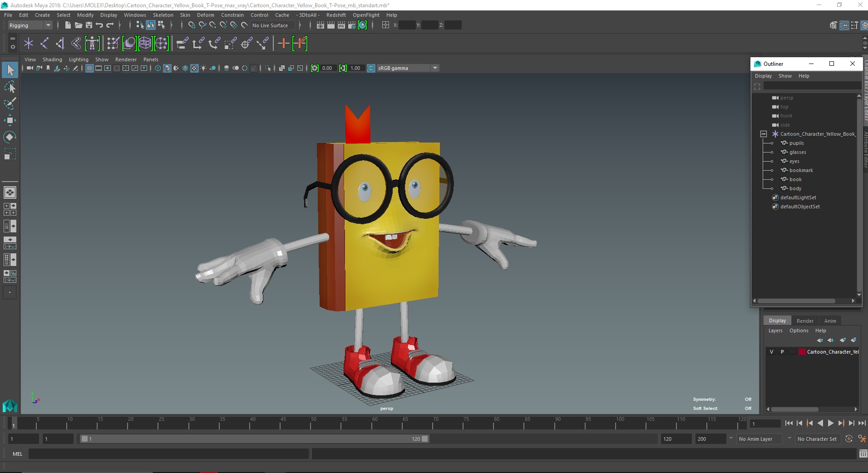Open the sRGB gamma dropdown
868x473 pixels.
(408, 68)
